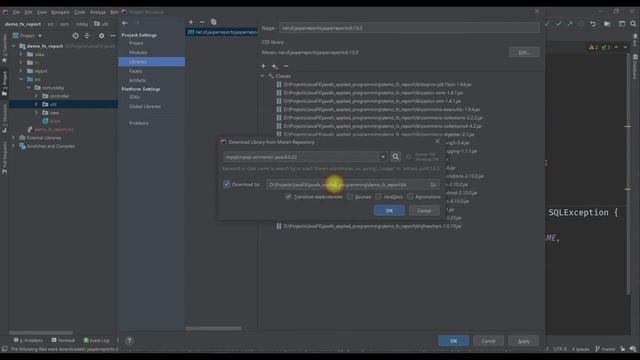Click OK in Project Structure window
The width and height of the screenshot is (640, 360).
tap(453, 341)
